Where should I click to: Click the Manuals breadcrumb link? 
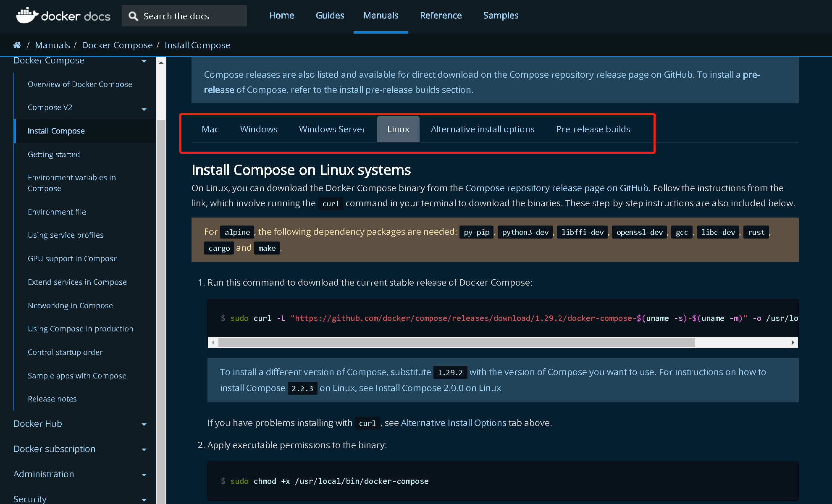click(x=52, y=45)
